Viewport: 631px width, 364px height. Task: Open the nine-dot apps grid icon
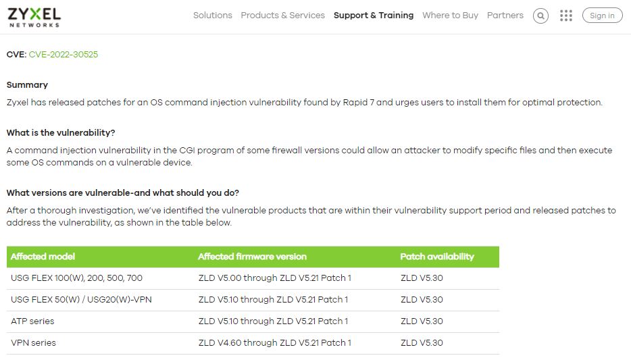click(566, 16)
